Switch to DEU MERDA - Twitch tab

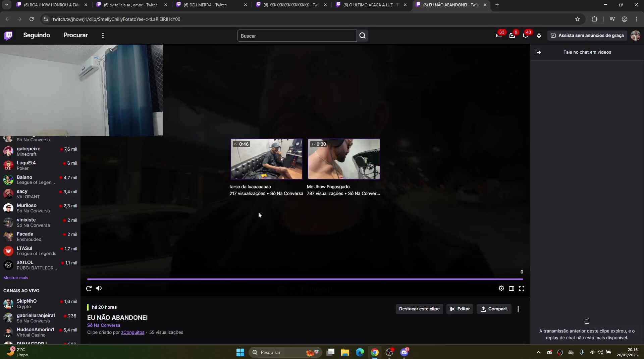(x=211, y=5)
